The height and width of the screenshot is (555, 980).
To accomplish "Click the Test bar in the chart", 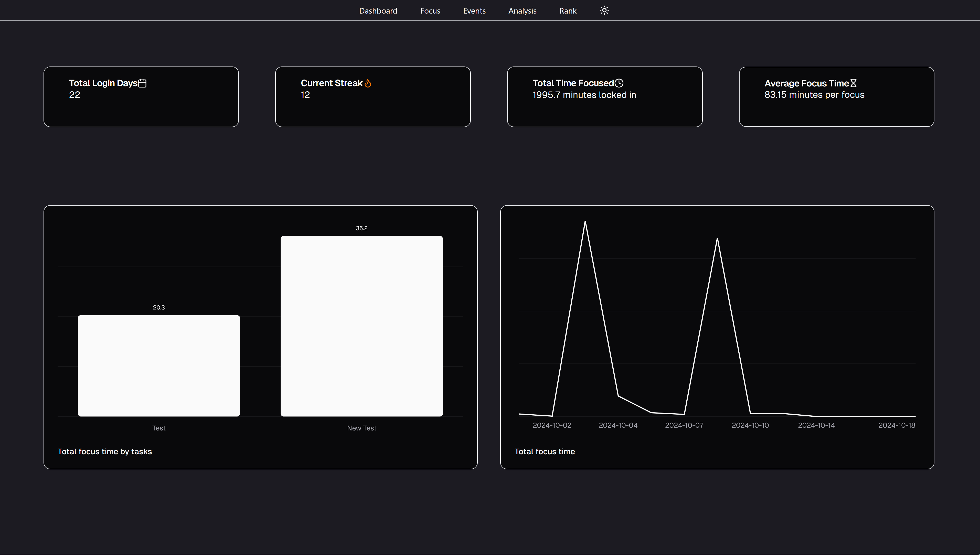I will tap(159, 365).
